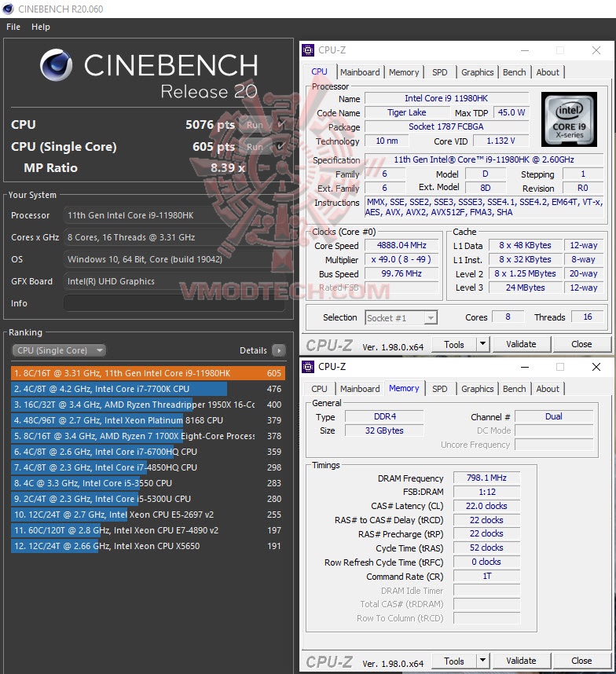This screenshot has width=616, height=674.
Task: Click the Details arrow button in Ranking
Action: click(x=279, y=350)
